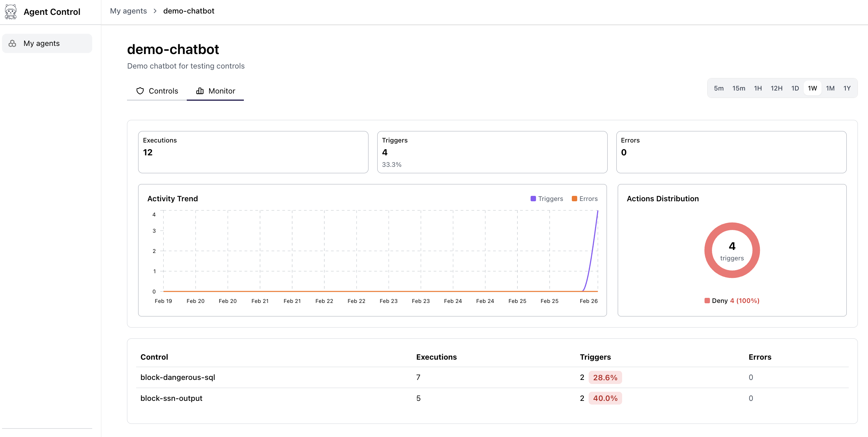Image resolution: width=868 pixels, height=437 pixels.
Task: Click the shield icon on Controls tab
Action: [x=140, y=91]
